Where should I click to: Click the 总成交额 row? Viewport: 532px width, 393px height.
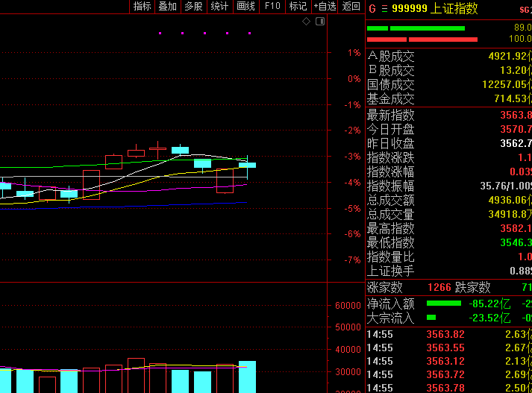coord(449,201)
